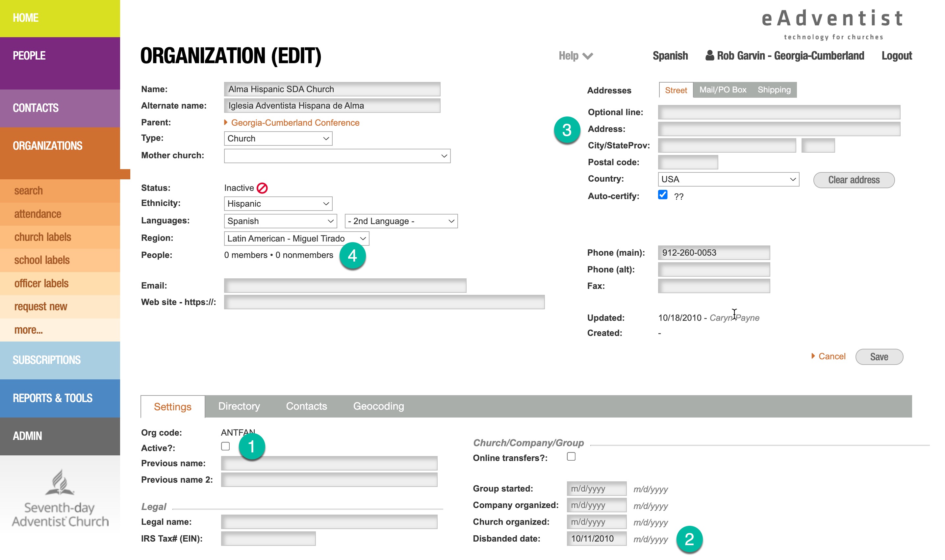The width and height of the screenshot is (945, 560).
Task: Click the green number 1 marker
Action: point(252,446)
